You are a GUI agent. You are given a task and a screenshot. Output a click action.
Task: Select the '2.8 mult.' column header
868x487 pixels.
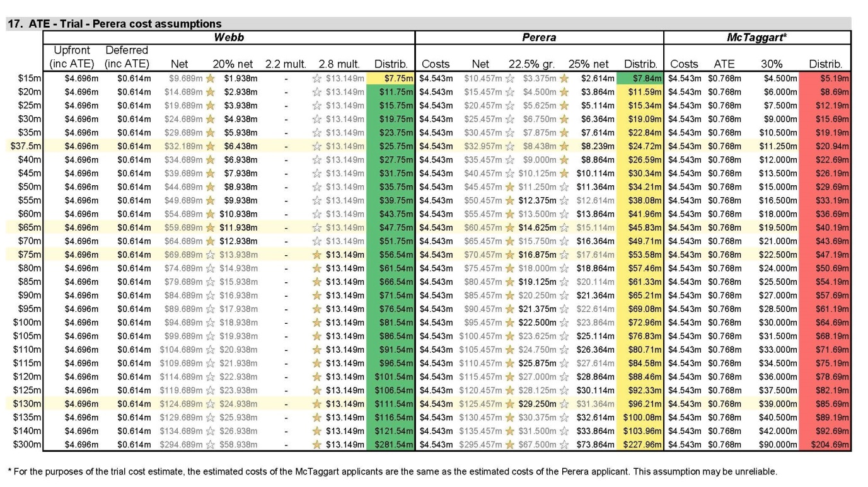point(339,64)
